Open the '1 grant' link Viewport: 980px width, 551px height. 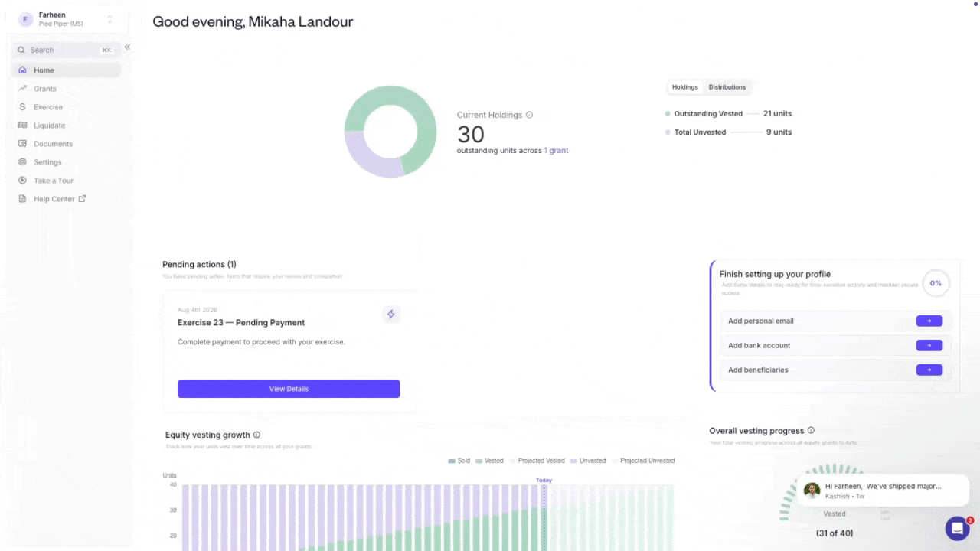[x=556, y=151]
